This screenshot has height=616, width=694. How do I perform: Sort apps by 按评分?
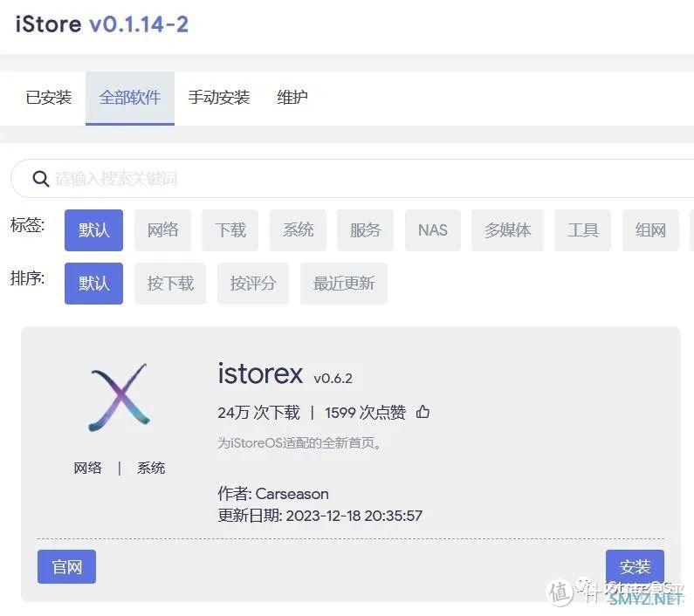point(253,284)
